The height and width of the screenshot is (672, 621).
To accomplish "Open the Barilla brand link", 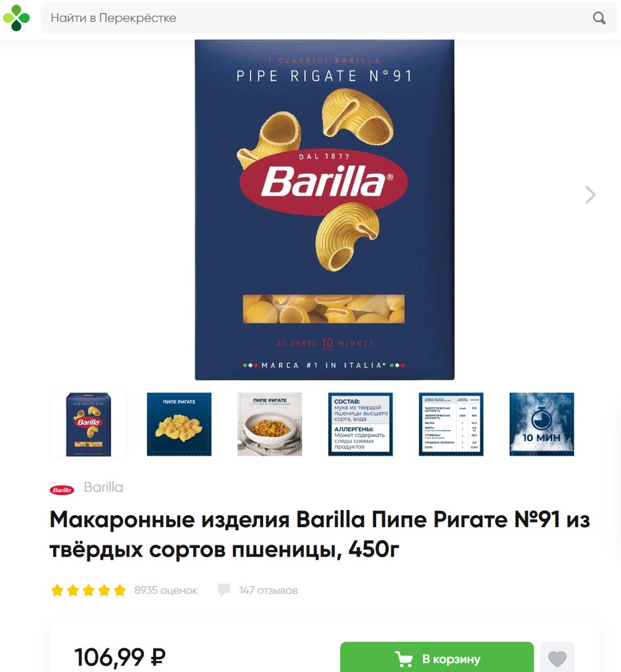I will (x=103, y=488).
